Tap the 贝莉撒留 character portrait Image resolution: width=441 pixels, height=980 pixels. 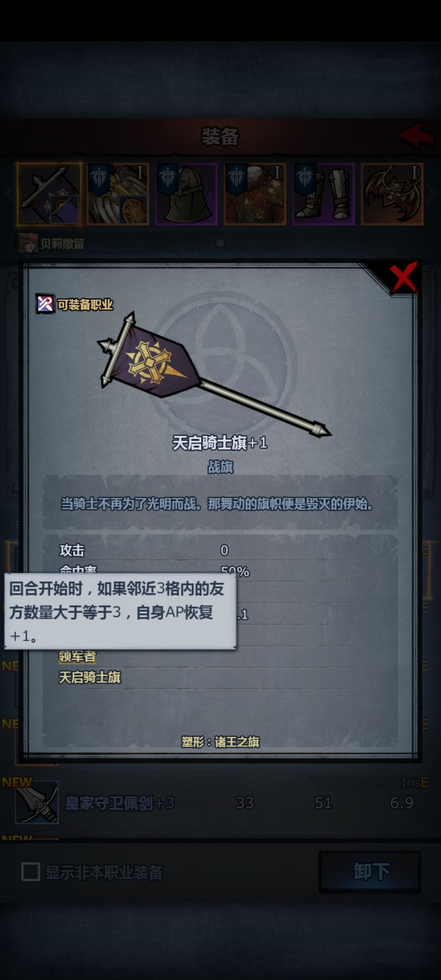click(28, 243)
